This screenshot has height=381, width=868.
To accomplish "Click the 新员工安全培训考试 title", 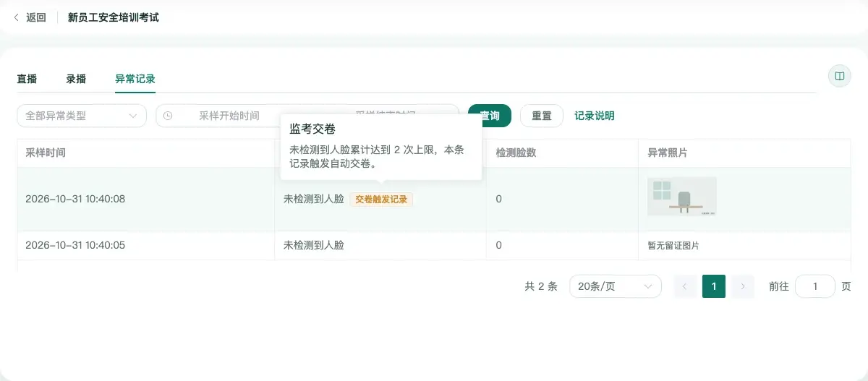I will pyautogui.click(x=114, y=17).
